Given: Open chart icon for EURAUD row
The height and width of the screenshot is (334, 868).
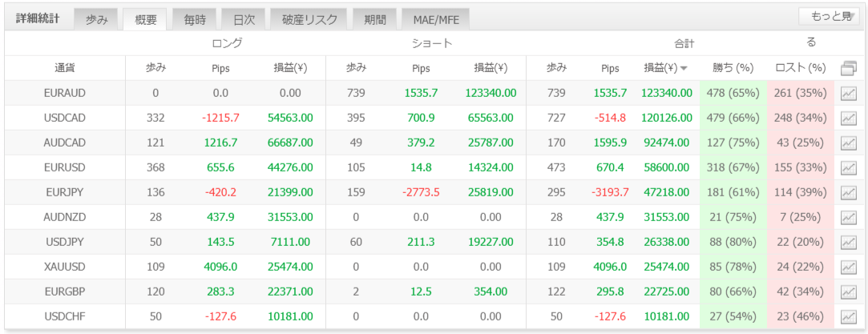Looking at the screenshot, I should pos(848,94).
